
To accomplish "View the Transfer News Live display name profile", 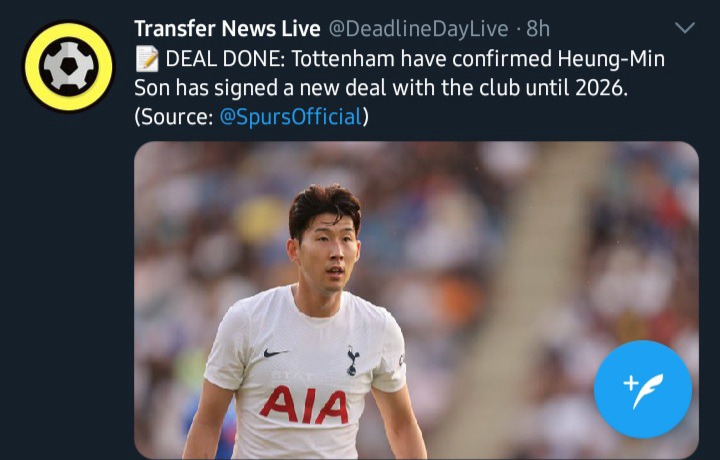I will point(227,28).
